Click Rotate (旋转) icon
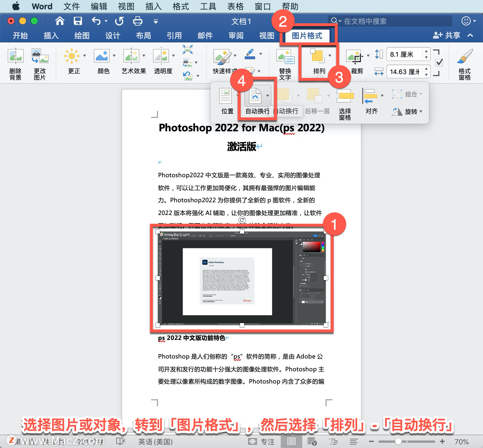Viewport: 483px width, 448px height. click(x=396, y=112)
